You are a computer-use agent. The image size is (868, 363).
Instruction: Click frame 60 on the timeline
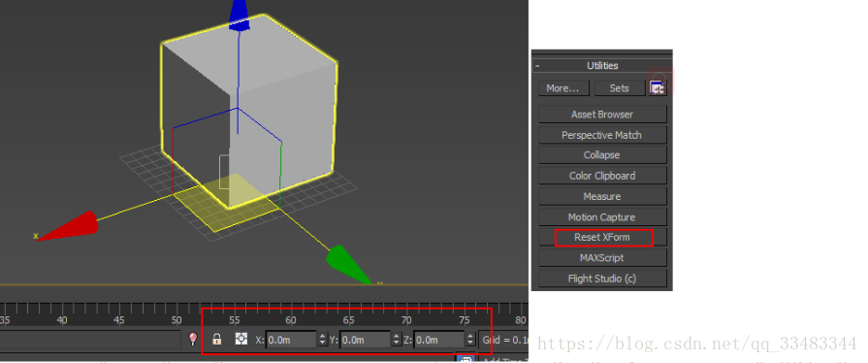coord(291,319)
